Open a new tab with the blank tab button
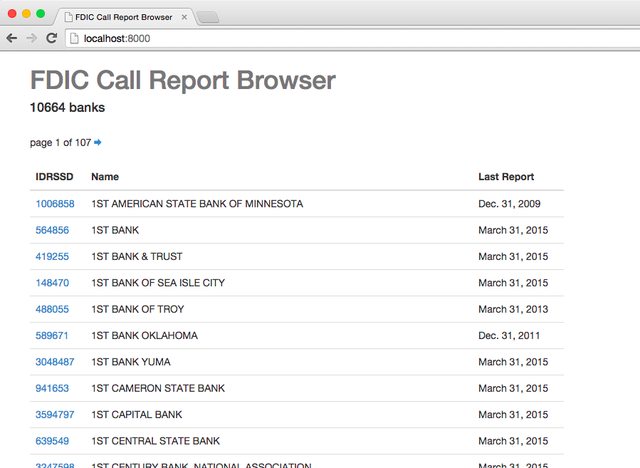The image size is (640, 468). (208, 18)
